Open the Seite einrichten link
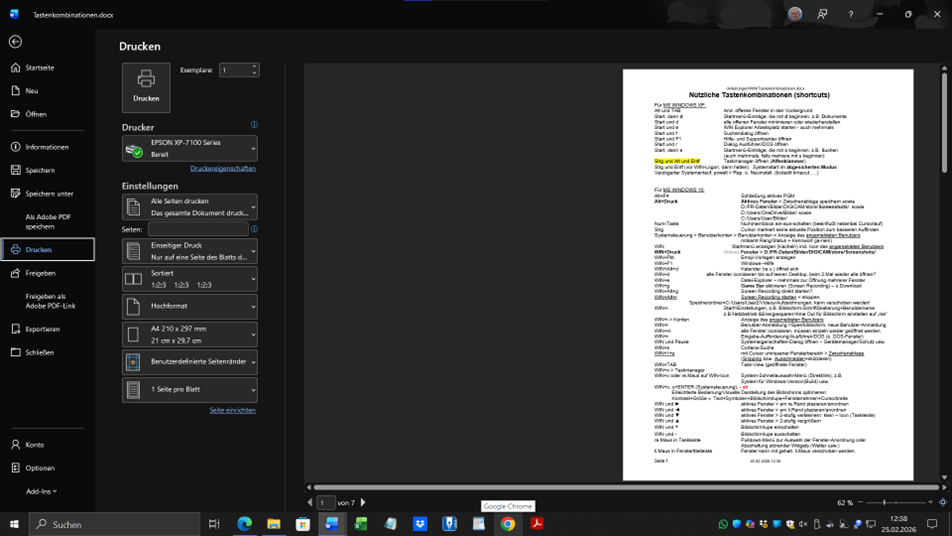The image size is (952, 536). (233, 410)
